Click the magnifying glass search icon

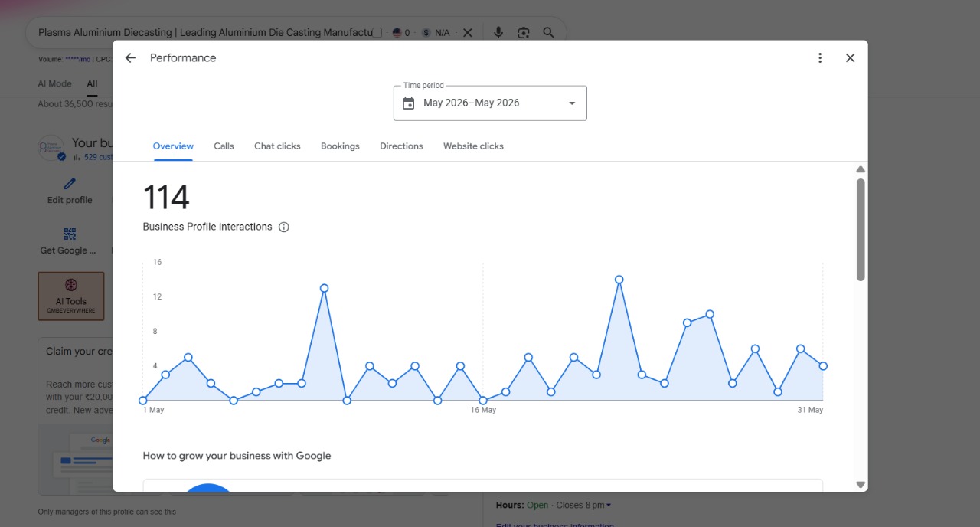[548, 33]
